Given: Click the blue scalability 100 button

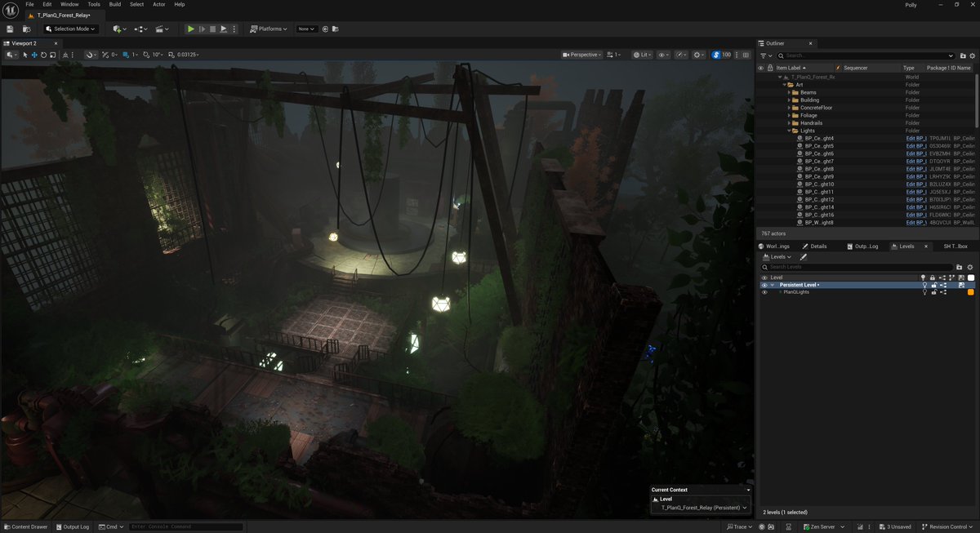Looking at the screenshot, I should click(722, 55).
